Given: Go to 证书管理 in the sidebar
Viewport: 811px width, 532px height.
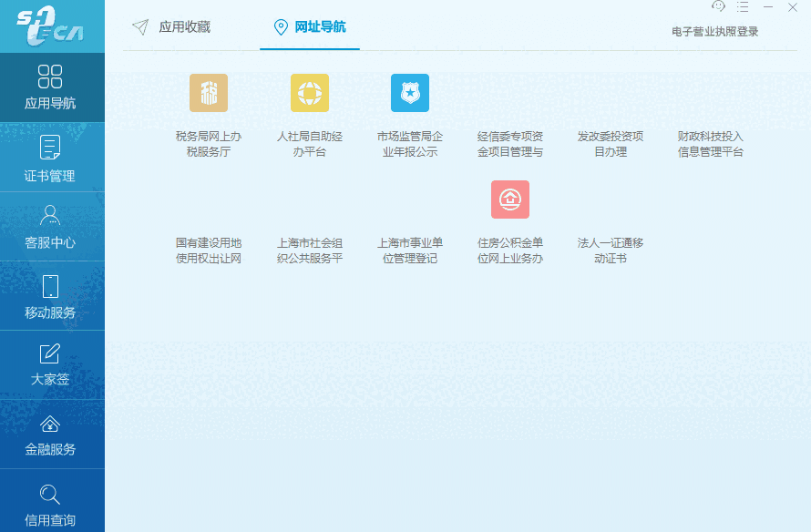Looking at the screenshot, I should point(51,157).
